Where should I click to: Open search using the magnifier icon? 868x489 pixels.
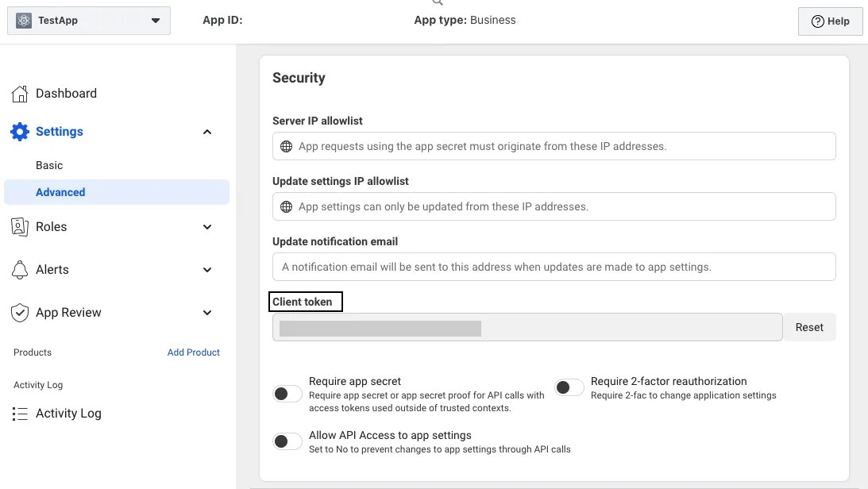coord(437,3)
